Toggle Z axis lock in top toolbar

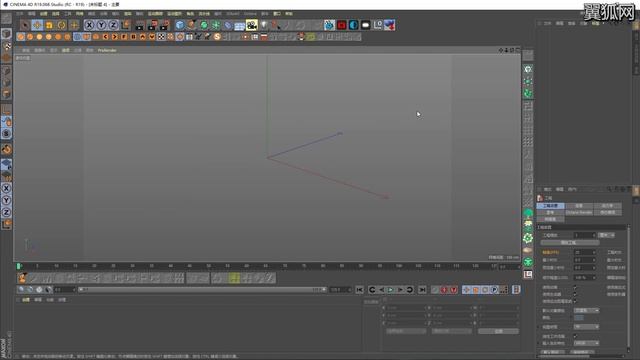coord(113,25)
